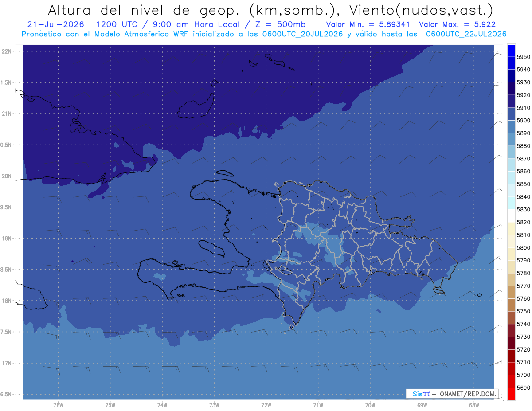Click the '75W' longitude label

110,405
